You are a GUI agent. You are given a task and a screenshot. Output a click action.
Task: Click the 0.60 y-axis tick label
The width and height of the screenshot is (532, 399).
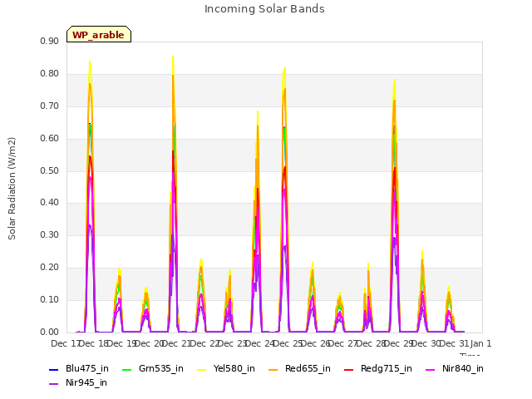coord(50,139)
